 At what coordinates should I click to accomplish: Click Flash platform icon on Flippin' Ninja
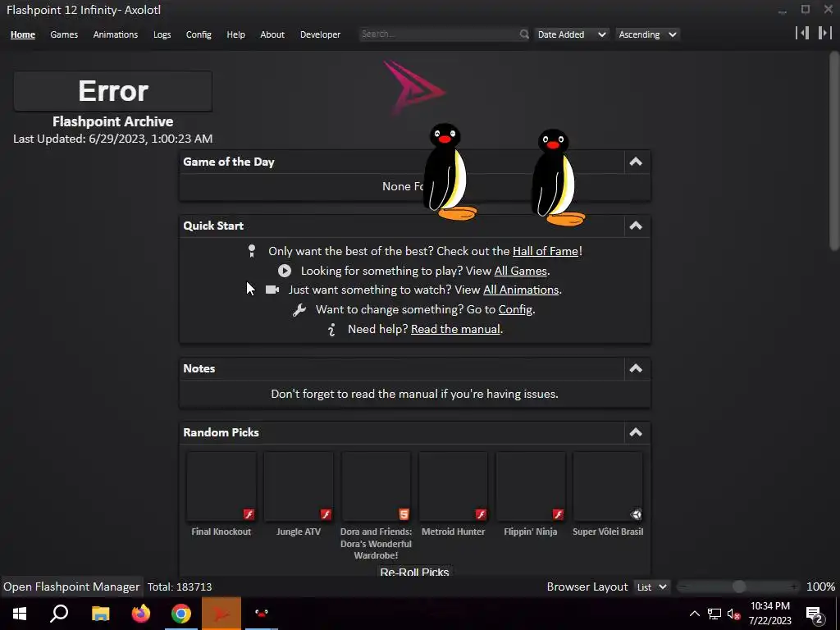tap(558, 514)
